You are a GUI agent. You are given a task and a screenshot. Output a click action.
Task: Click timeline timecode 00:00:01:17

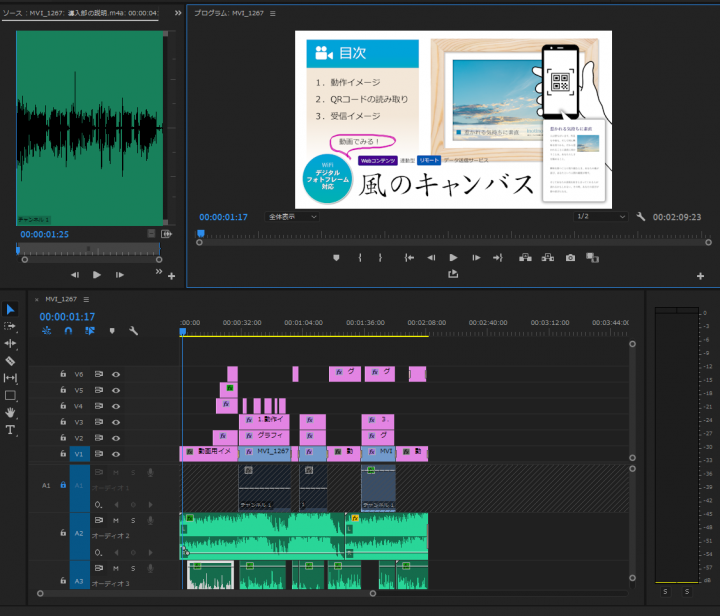67,317
